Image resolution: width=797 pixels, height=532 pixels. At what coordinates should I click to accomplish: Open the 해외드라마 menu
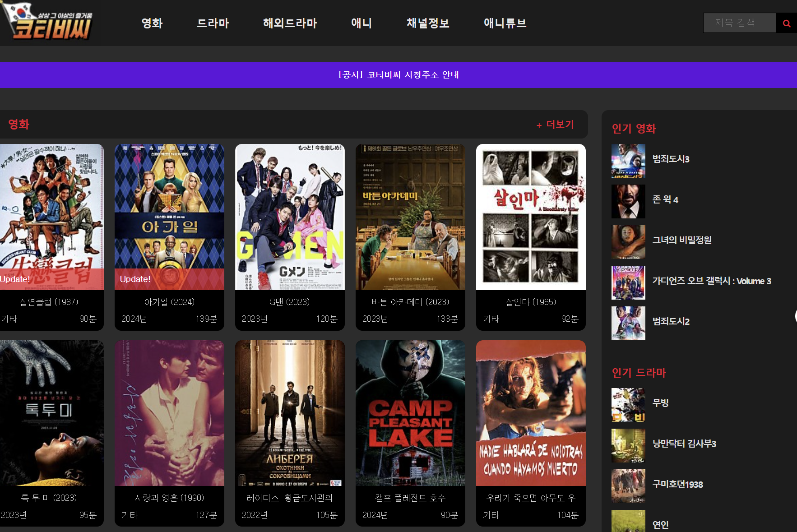pyautogui.click(x=290, y=23)
